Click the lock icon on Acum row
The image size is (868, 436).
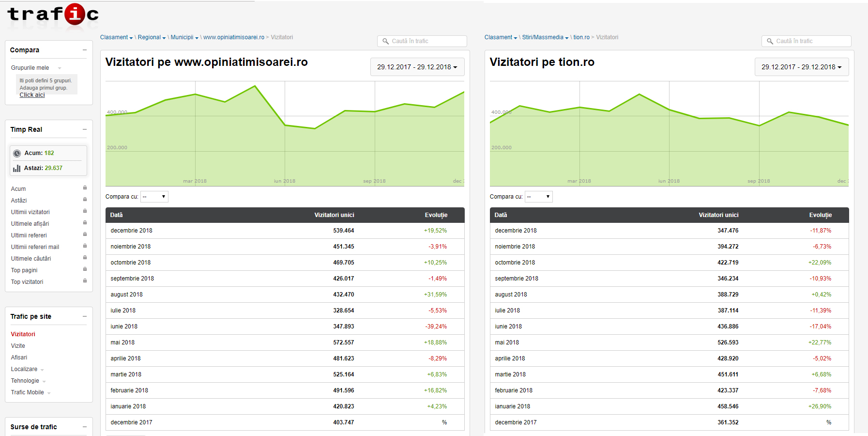tap(85, 188)
